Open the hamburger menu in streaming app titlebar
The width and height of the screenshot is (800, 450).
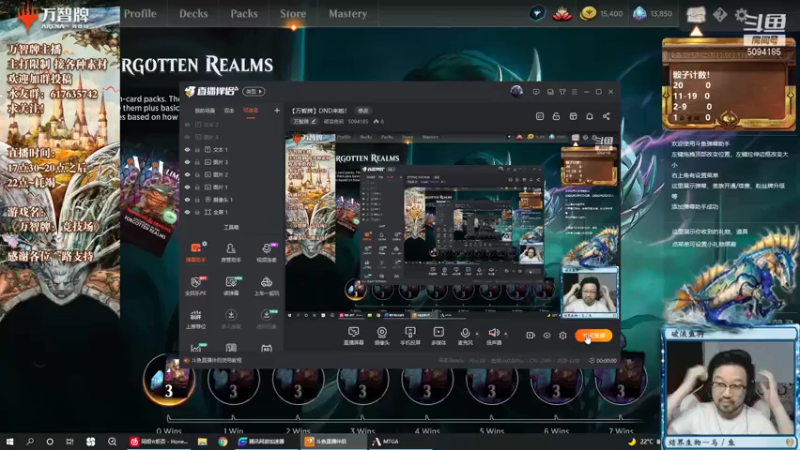click(574, 92)
